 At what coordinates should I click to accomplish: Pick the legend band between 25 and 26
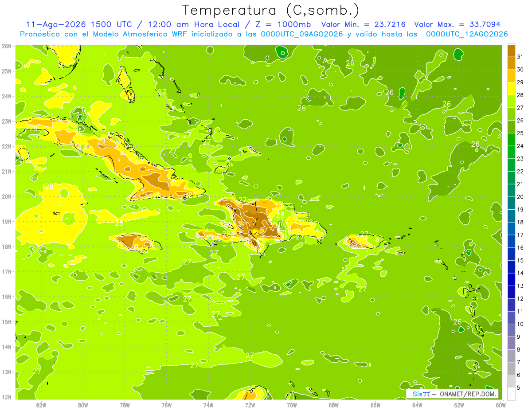click(511, 127)
